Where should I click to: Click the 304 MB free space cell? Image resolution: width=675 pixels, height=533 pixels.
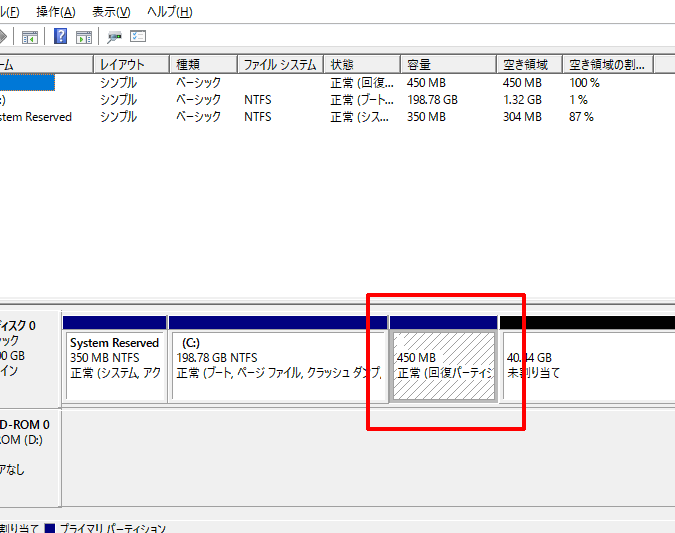tap(522, 117)
